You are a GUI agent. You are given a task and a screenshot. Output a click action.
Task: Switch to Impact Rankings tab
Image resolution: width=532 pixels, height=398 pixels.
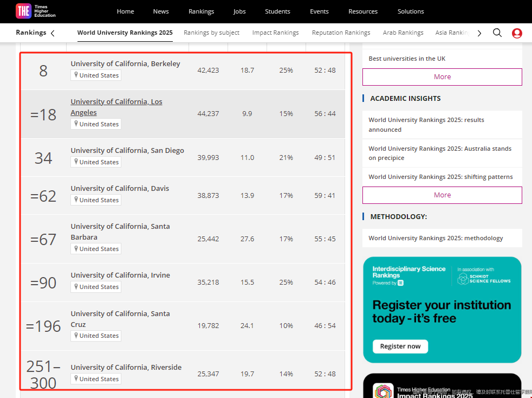click(276, 33)
